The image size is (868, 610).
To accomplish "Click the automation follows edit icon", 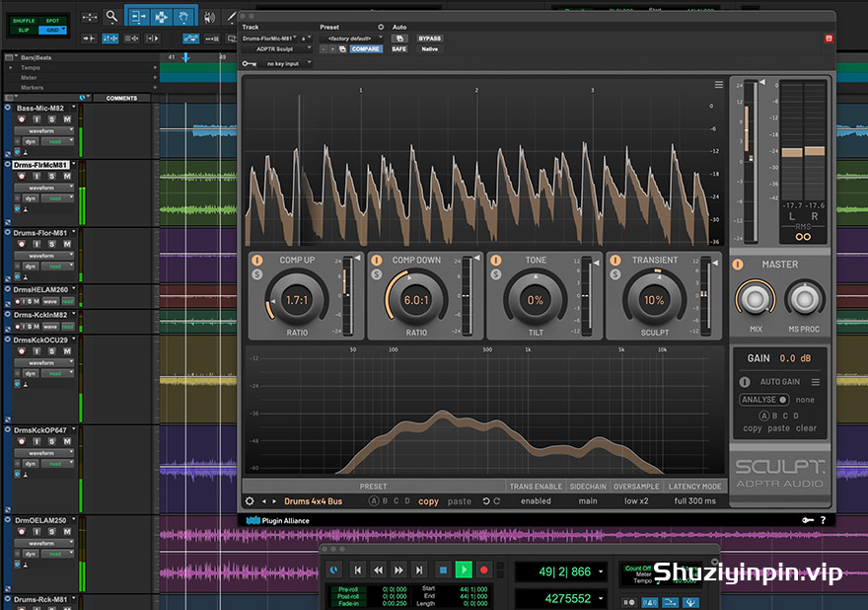I will (x=191, y=38).
